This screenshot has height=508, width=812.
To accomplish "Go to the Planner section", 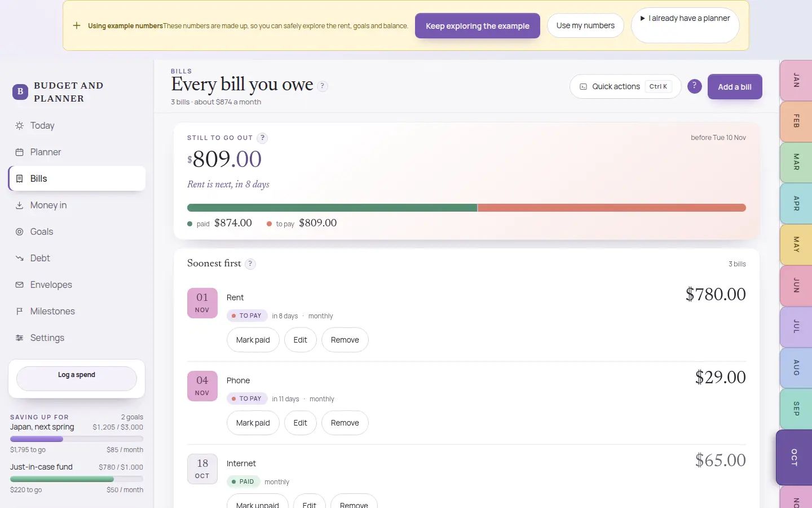I will pyautogui.click(x=77, y=152).
